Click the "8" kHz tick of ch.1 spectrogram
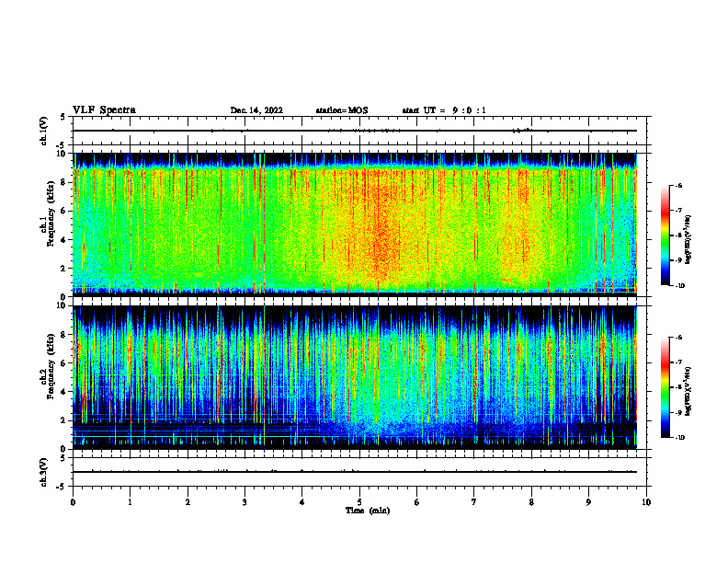The image size is (728, 563). coord(63,182)
